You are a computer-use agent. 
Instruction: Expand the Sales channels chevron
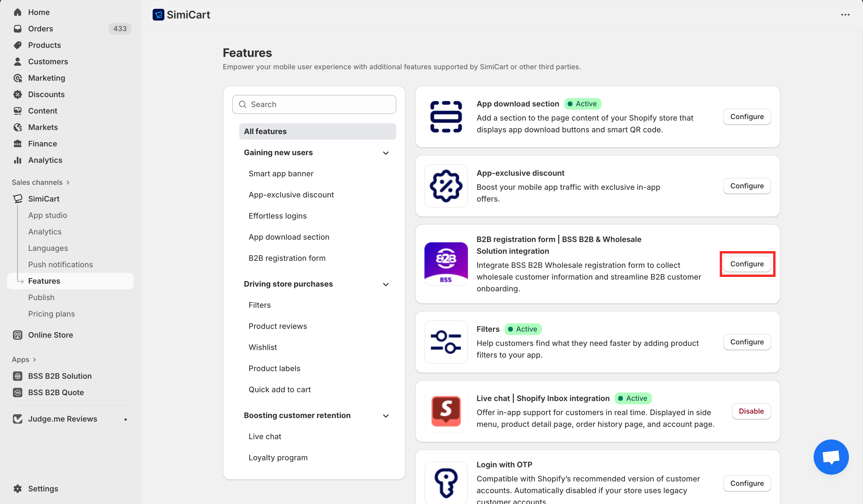68,182
